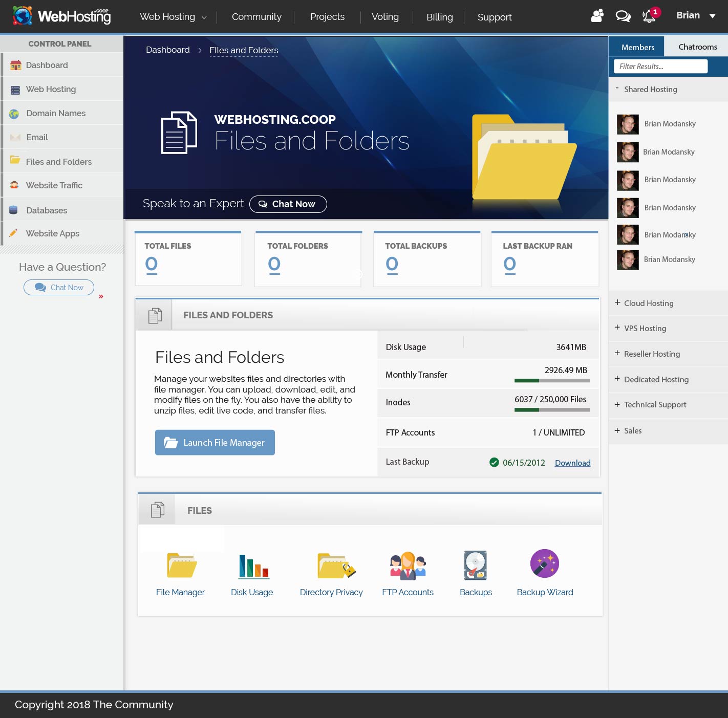
Task: Click the Website Traffic icon in sidebar
Action: [x=14, y=185]
